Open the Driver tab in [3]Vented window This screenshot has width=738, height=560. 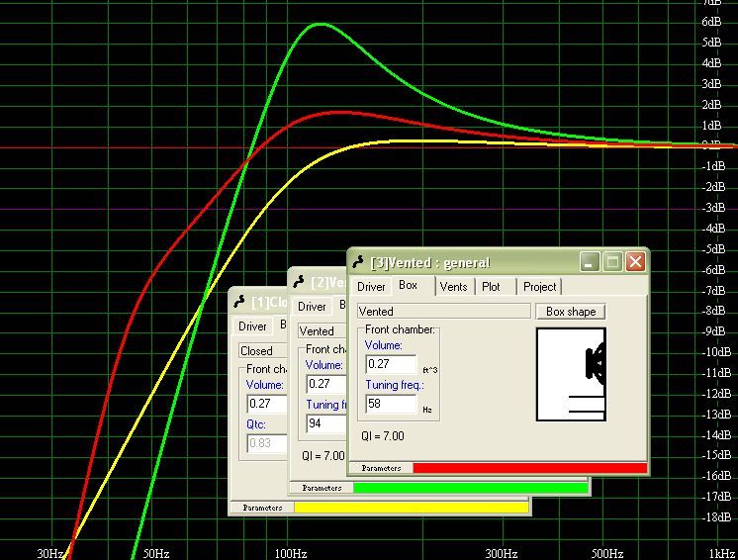pos(371,287)
